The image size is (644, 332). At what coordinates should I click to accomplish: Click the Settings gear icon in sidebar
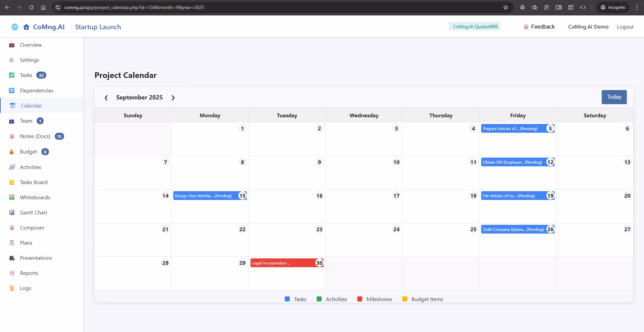pos(12,60)
